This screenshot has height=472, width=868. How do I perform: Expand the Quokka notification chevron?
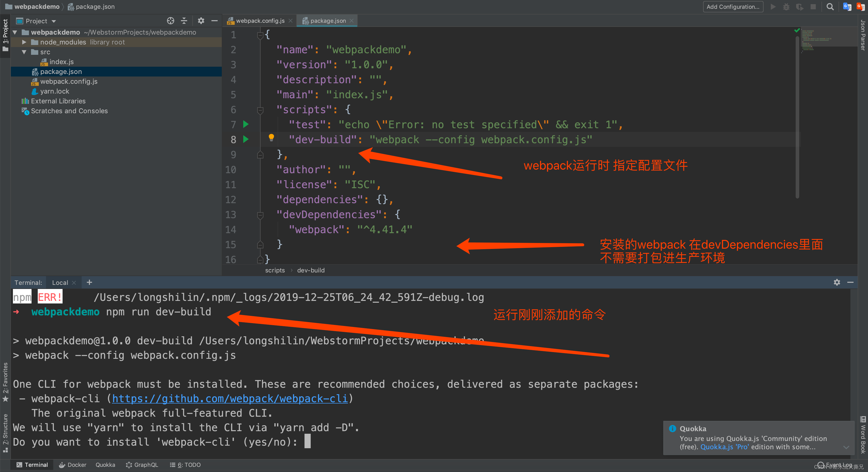(x=846, y=447)
